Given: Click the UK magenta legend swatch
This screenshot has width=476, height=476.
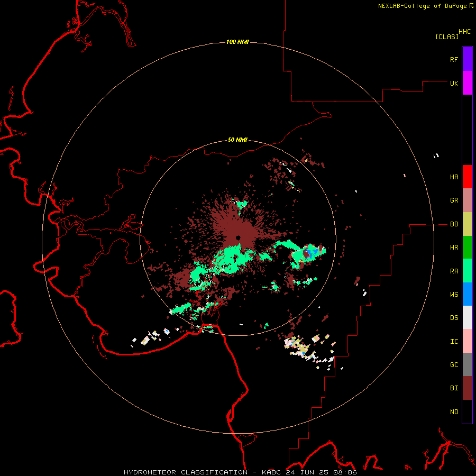Looking at the screenshot, I should point(467,83).
